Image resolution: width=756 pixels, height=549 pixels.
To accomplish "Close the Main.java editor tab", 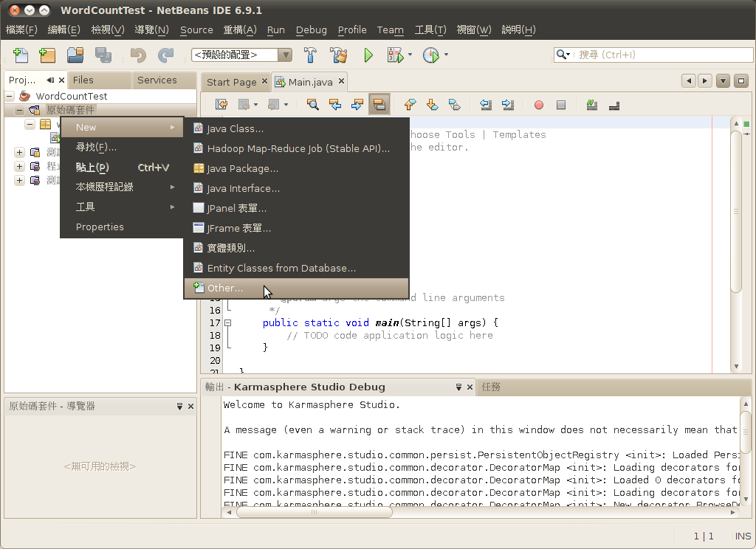I will 341,81.
